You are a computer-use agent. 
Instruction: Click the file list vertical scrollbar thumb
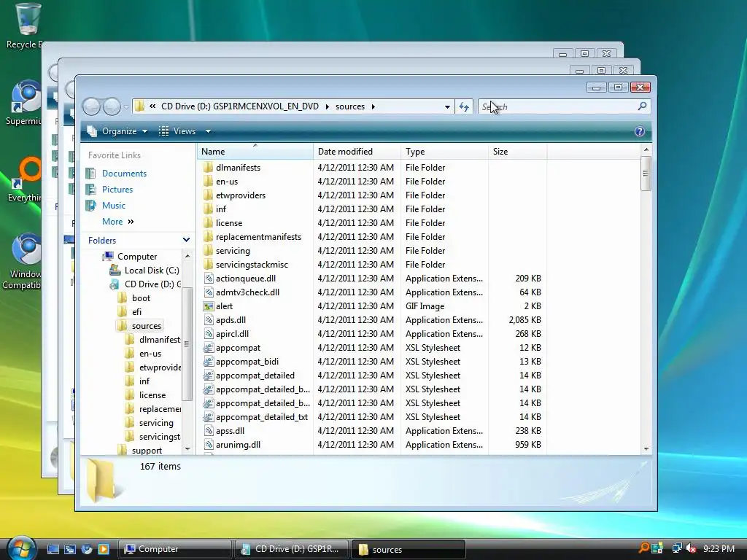(646, 174)
